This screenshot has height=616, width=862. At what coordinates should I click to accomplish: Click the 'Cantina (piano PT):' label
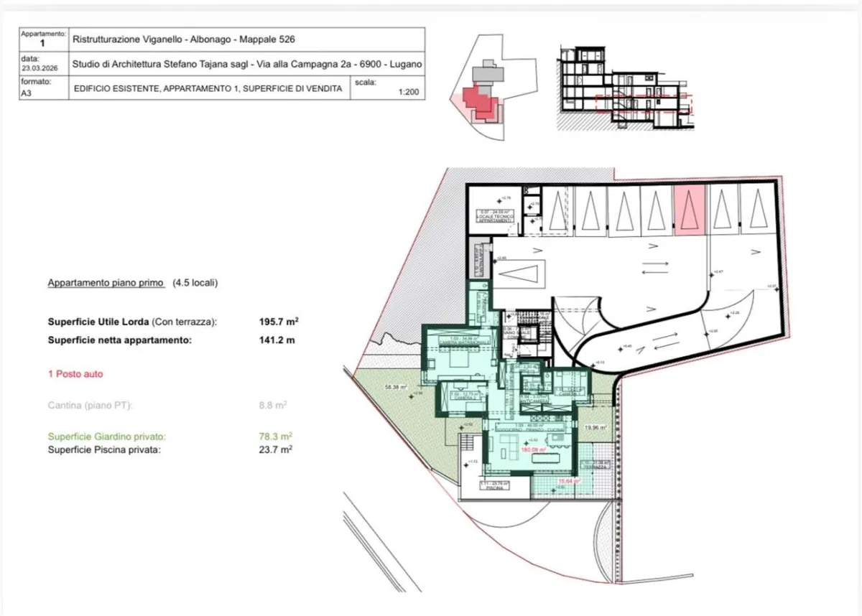(x=91, y=406)
